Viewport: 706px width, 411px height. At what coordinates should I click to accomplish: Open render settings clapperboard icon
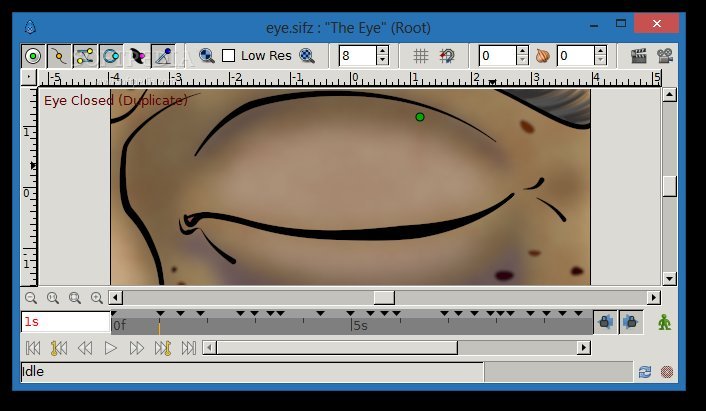[638, 56]
